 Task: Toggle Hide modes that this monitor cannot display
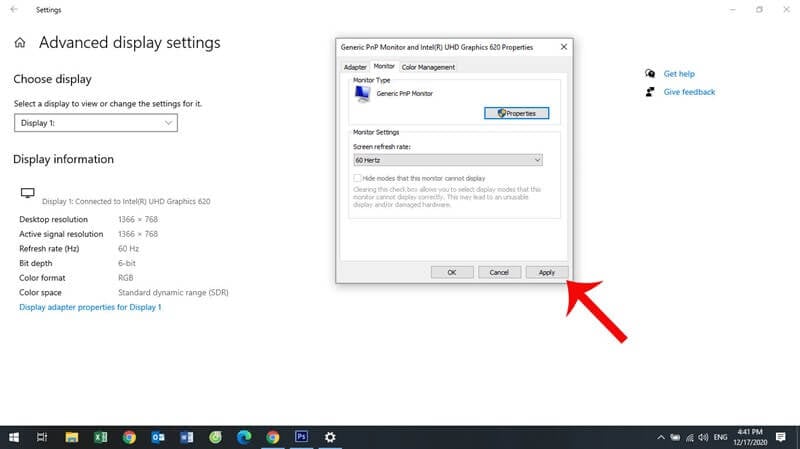pos(357,178)
